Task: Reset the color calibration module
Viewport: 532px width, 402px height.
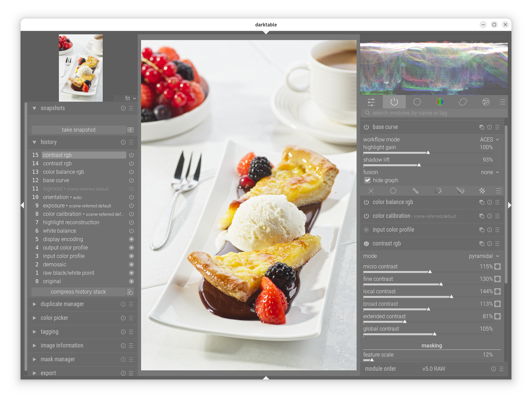Action: point(490,216)
